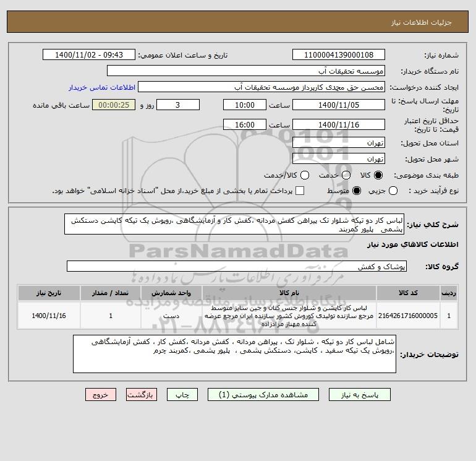476x461 pixels.
Task: Click the ساعت باقی مانده label
Action: tap(61, 105)
